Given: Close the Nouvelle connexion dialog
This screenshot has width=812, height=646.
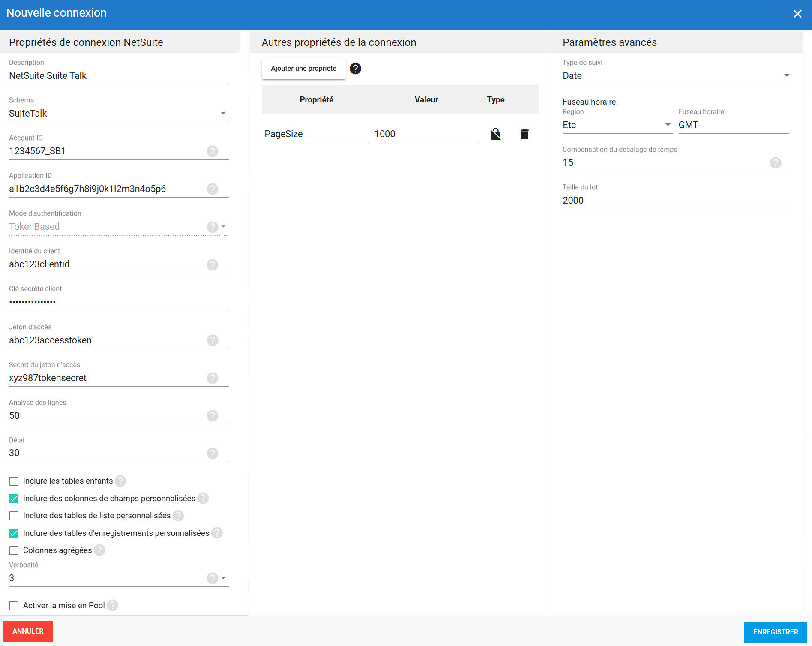Looking at the screenshot, I should coord(797,14).
